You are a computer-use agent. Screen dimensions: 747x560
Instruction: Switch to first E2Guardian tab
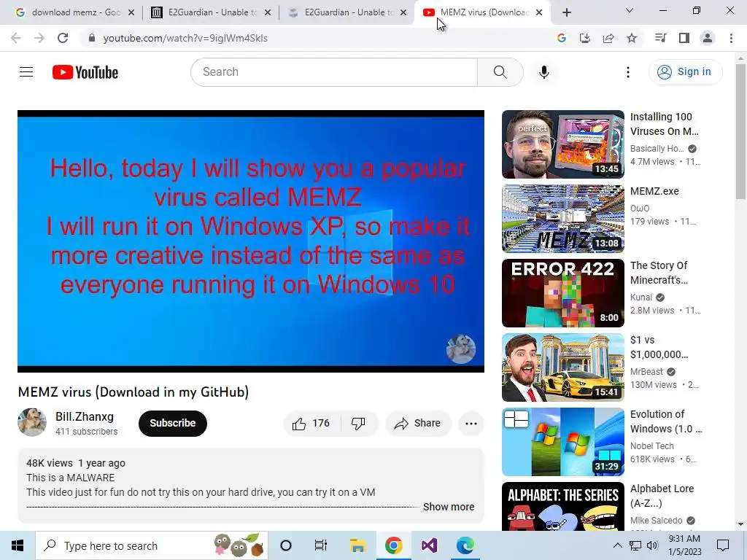click(210, 12)
